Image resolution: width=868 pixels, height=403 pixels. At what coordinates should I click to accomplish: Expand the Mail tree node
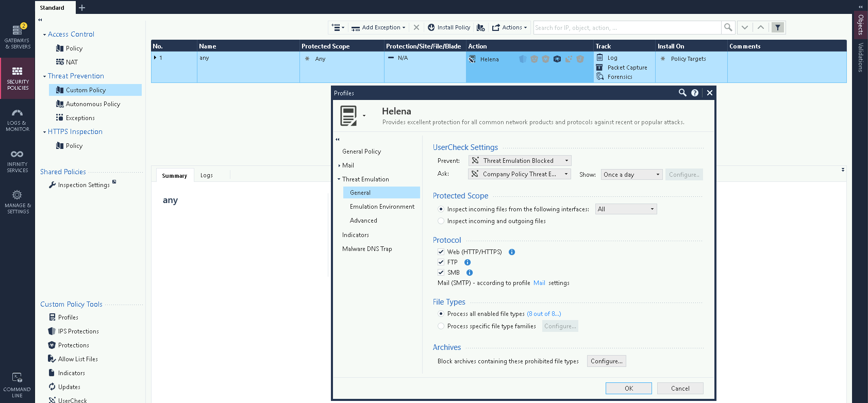339,165
